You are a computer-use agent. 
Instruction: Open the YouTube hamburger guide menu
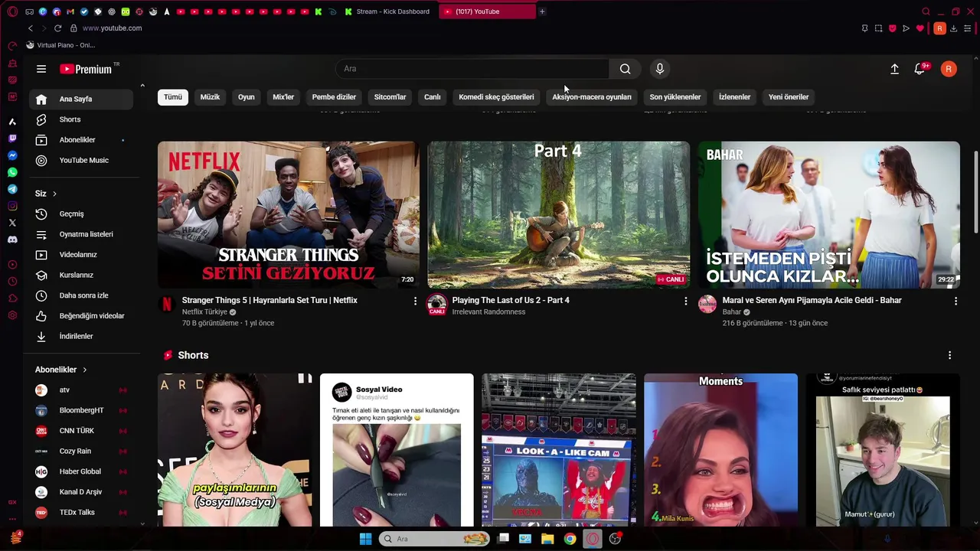[41, 69]
